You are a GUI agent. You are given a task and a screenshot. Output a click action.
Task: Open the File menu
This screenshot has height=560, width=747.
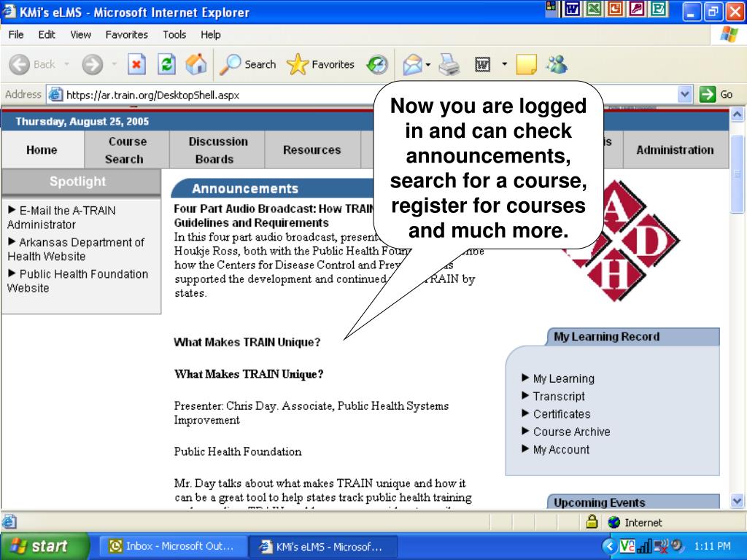[x=16, y=35]
